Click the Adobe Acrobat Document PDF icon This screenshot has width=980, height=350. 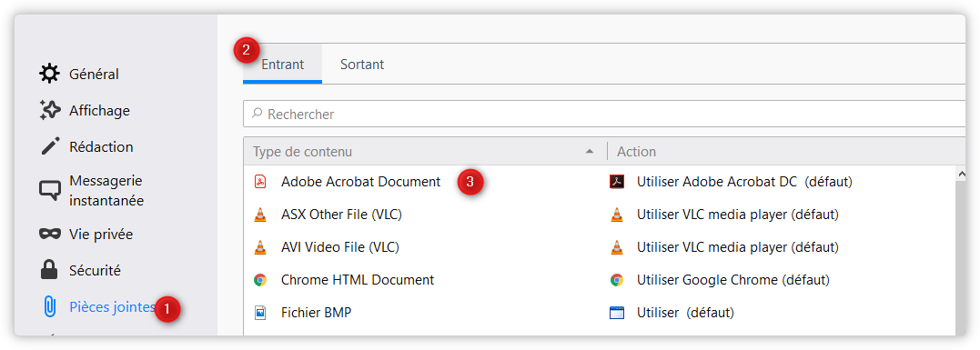point(260,182)
